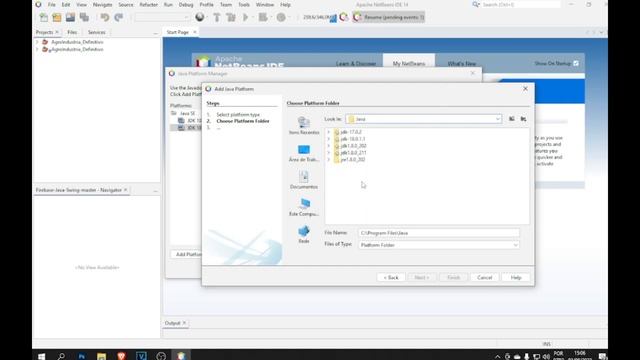640x360 pixels.
Task: Select the jre1.8.0_202 folder
Action: (x=353, y=160)
